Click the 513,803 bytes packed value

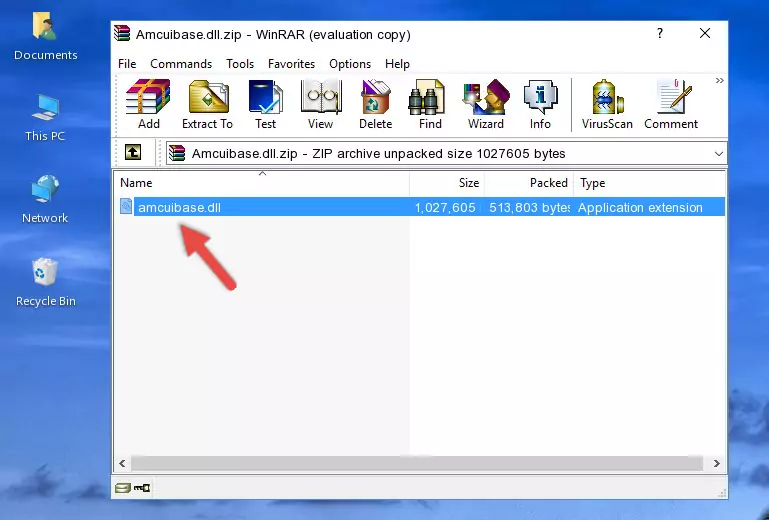[529, 208]
